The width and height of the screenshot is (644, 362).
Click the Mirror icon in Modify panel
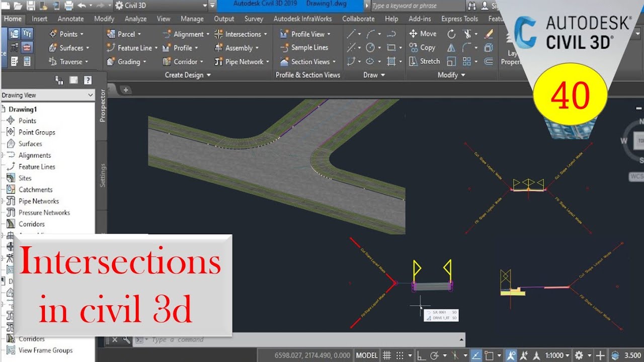point(451,47)
